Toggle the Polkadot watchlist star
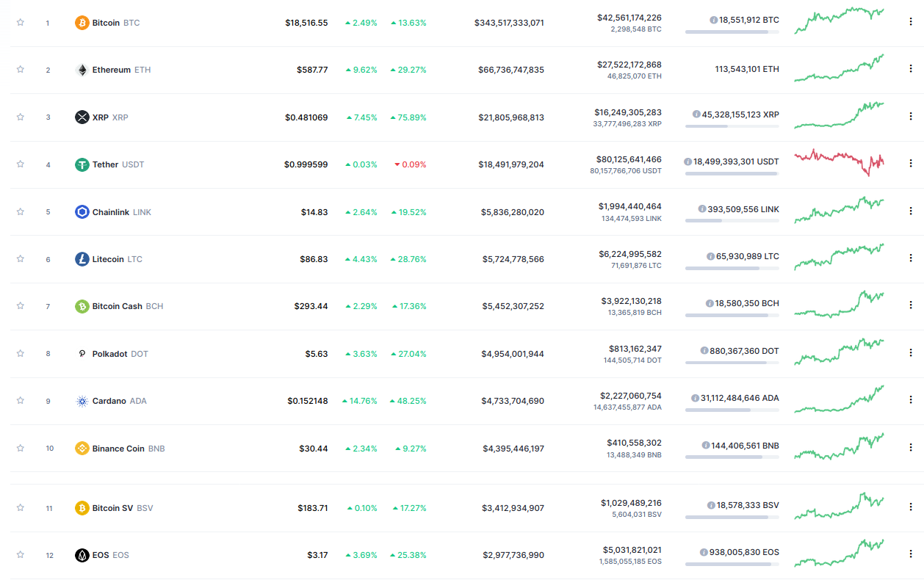The height and width of the screenshot is (580, 924). click(21, 353)
